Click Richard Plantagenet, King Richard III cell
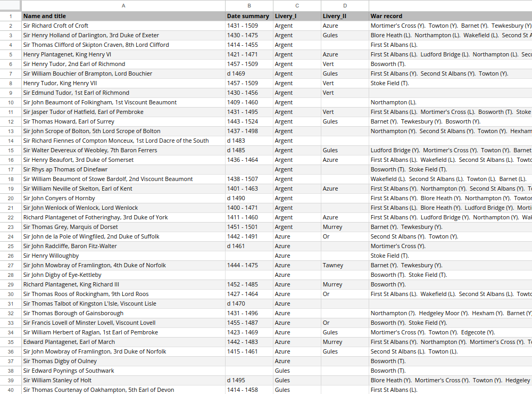 tap(123, 284)
